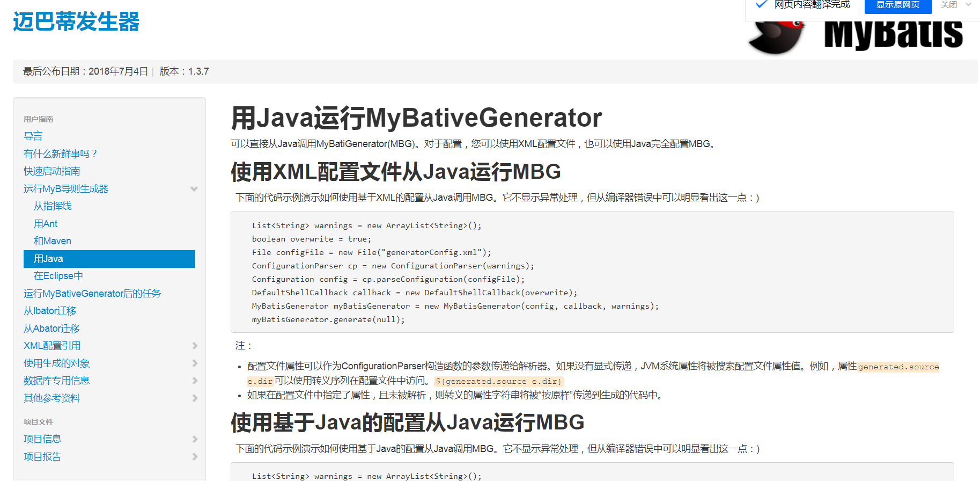This screenshot has width=980, height=481.
Task: Expand the XML配置引用 chevron
Action: pyautogui.click(x=195, y=346)
